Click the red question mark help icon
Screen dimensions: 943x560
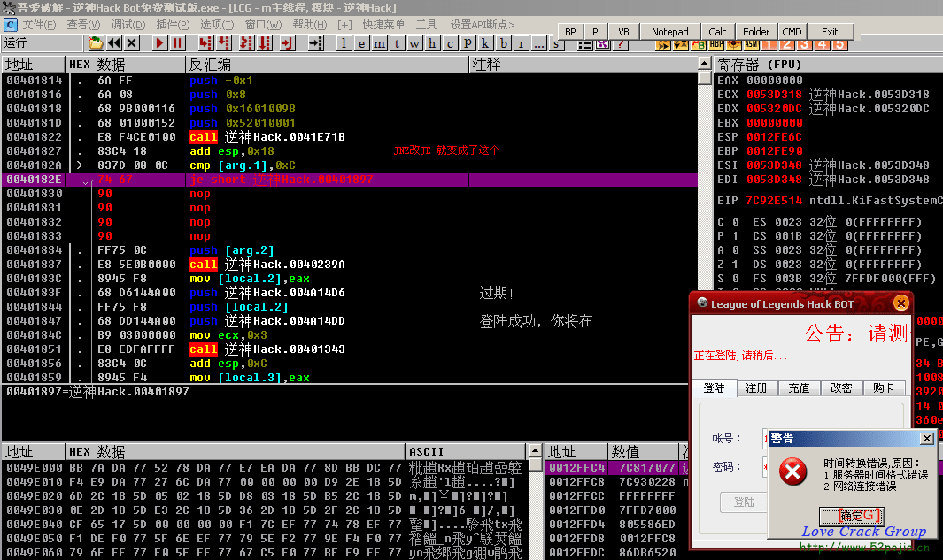[x=620, y=44]
